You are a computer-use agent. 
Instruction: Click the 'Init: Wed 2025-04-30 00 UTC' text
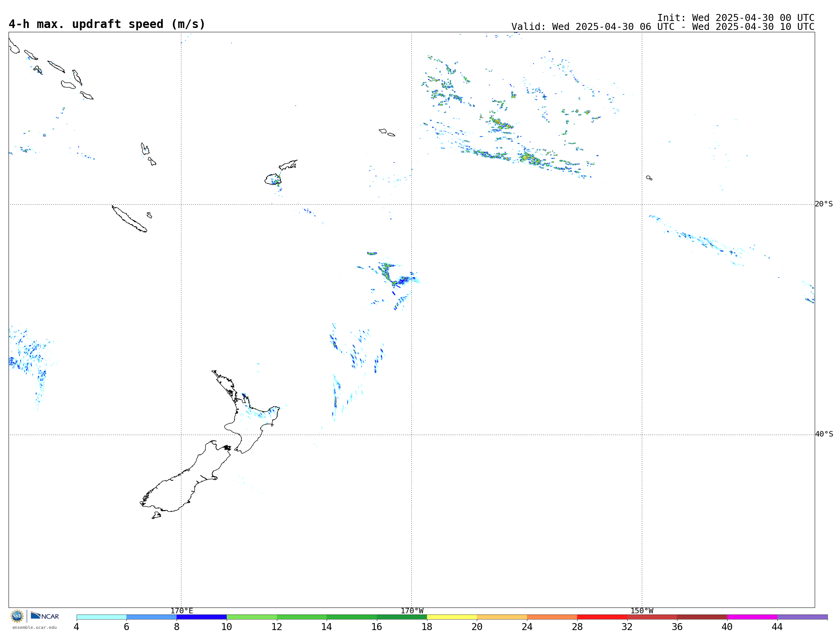pos(736,18)
